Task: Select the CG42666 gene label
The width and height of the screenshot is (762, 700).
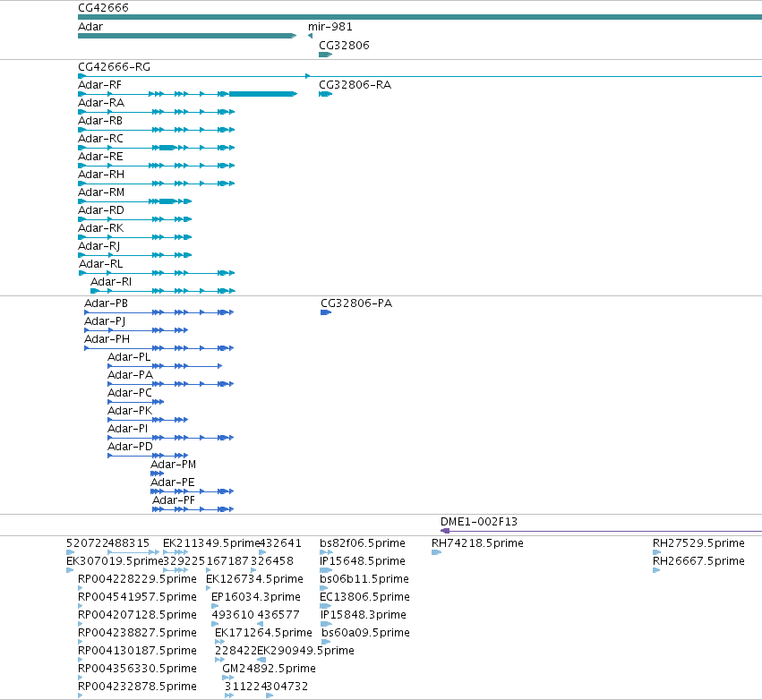Action: click(x=103, y=8)
